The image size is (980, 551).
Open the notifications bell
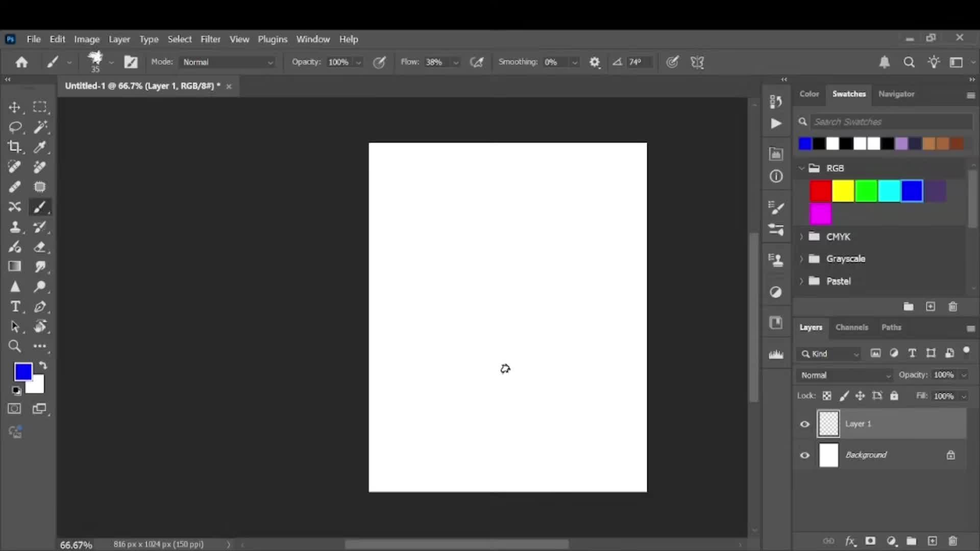coord(885,62)
